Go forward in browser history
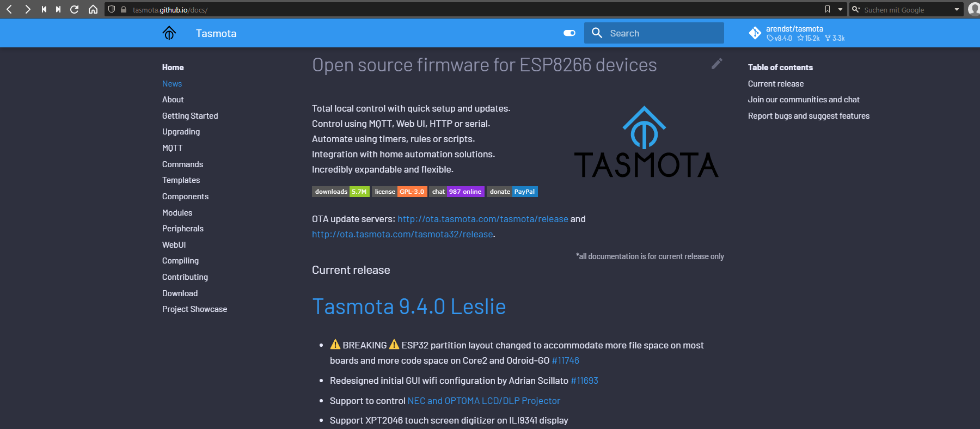 [x=27, y=9]
